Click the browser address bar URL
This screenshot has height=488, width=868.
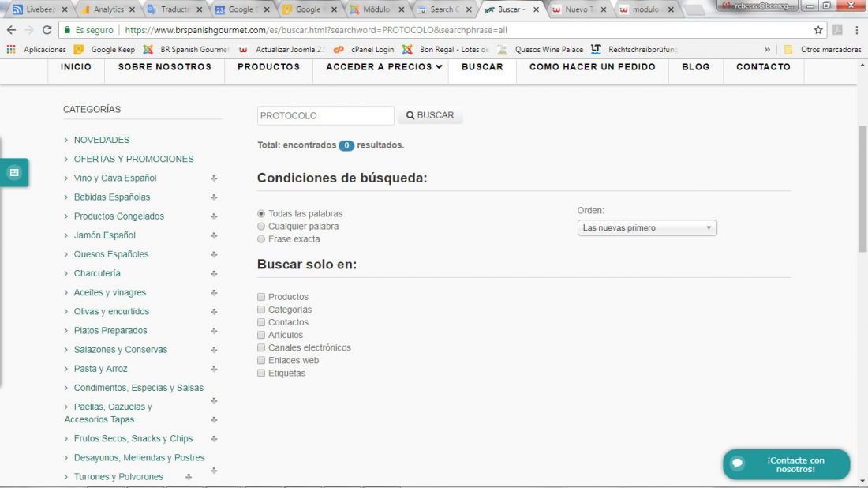click(316, 30)
